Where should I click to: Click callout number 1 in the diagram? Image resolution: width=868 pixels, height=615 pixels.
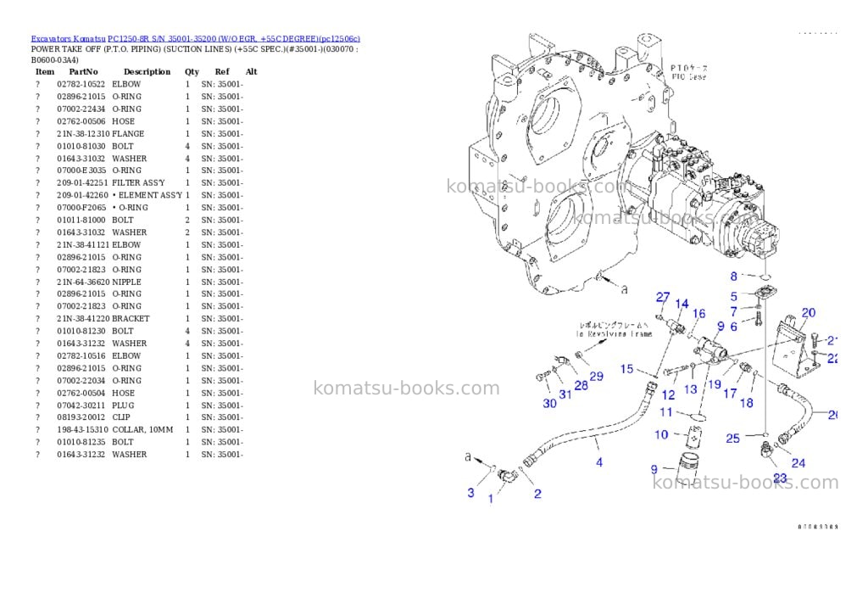pyautogui.click(x=491, y=499)
